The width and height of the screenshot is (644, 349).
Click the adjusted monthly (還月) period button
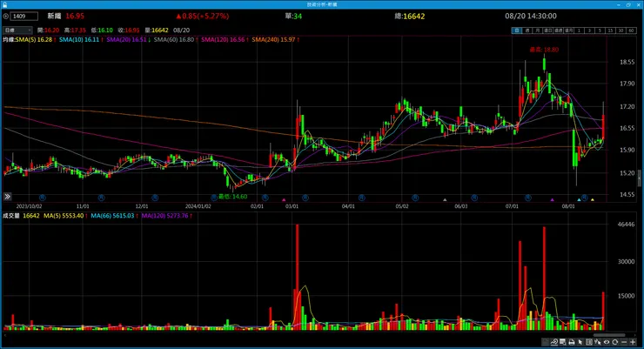(x=569, y=30)
